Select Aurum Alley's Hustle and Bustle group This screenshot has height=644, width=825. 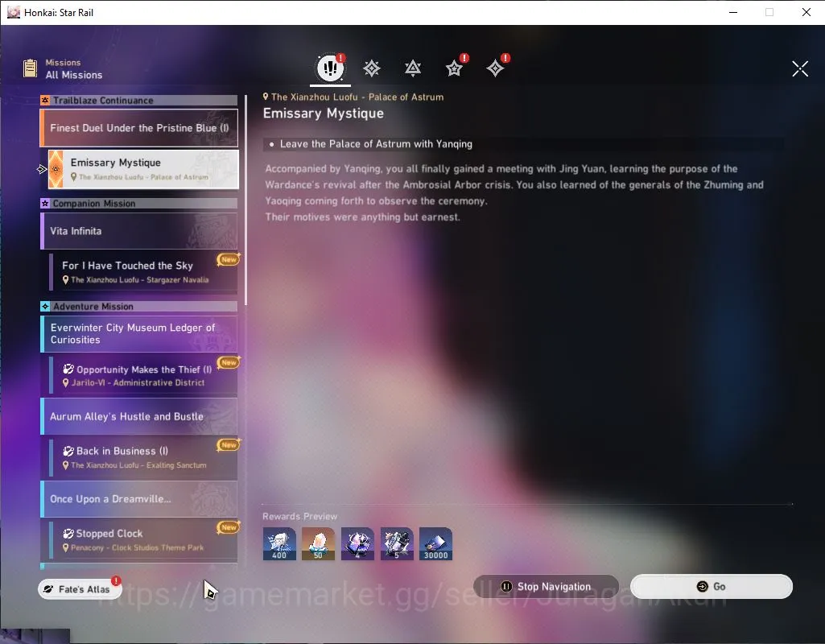(x=139, y=416)
